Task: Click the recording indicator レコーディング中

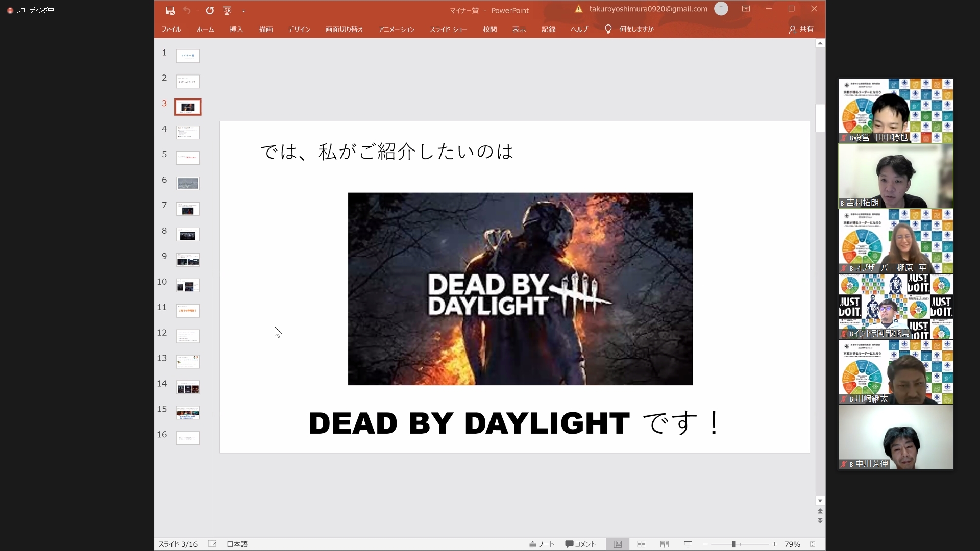Action: point(31,10)
